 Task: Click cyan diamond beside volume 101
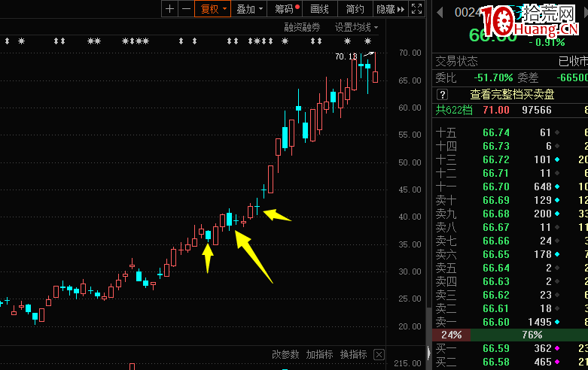click(557, 159)
